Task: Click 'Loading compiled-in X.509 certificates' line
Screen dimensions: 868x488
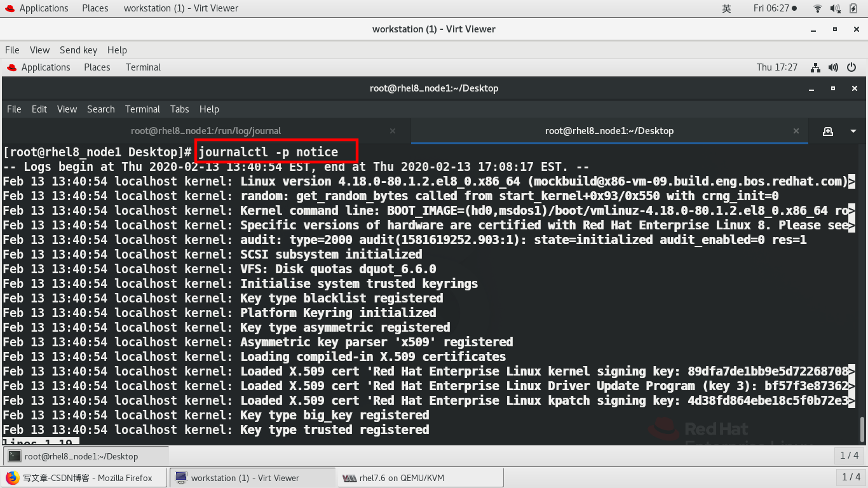Action: tap(373, 356)
